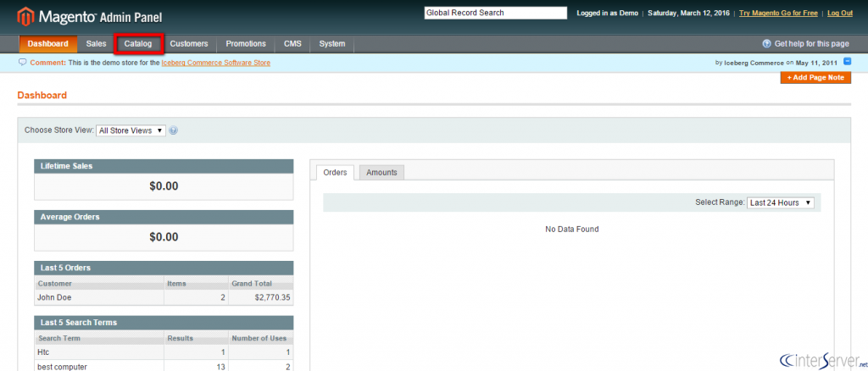Click the $2,770.35 grand total cell
The image size is (868, 371).
[261, 297]
